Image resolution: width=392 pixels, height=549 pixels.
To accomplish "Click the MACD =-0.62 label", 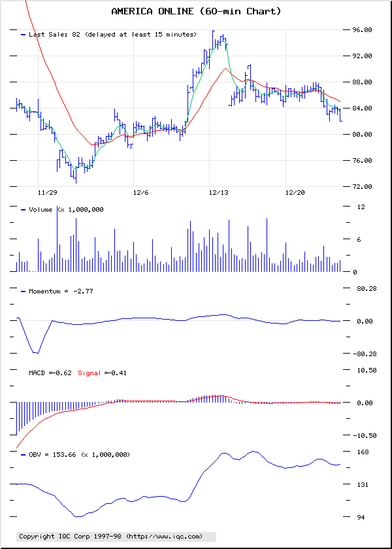I will [x=50, y=373].
